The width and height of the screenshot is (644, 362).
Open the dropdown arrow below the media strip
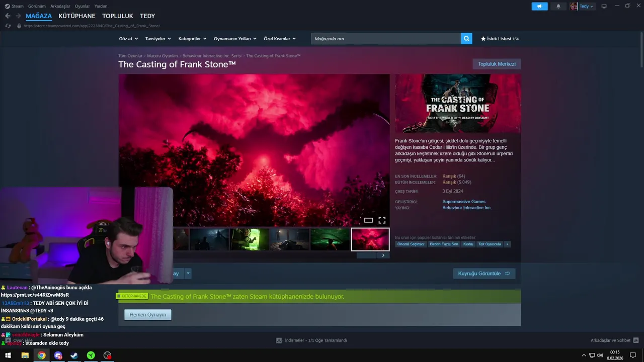188,274
